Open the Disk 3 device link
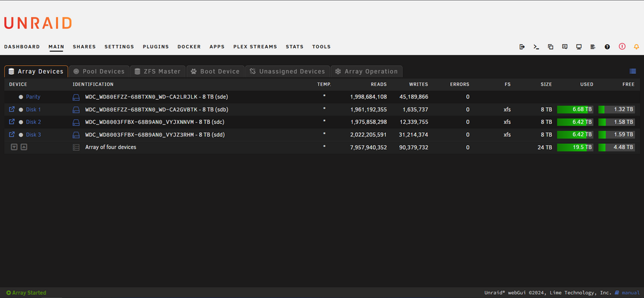The image size is (644, 298). [33, 135]
